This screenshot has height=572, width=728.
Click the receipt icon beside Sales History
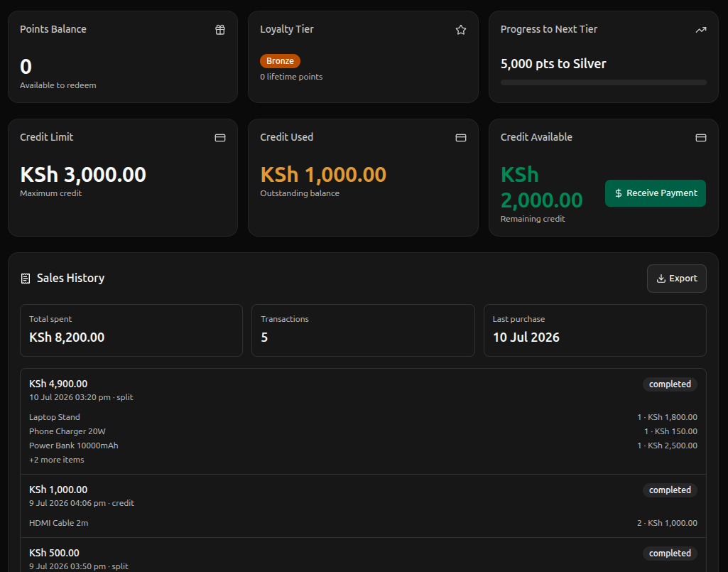(x=26, y=279)
